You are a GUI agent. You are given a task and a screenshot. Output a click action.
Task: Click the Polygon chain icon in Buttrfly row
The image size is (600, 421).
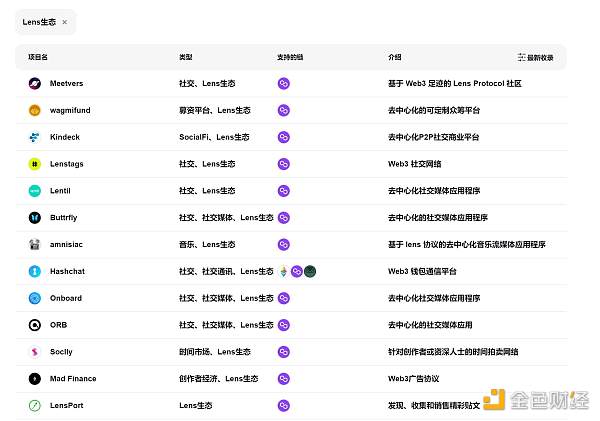coord(284,217)
